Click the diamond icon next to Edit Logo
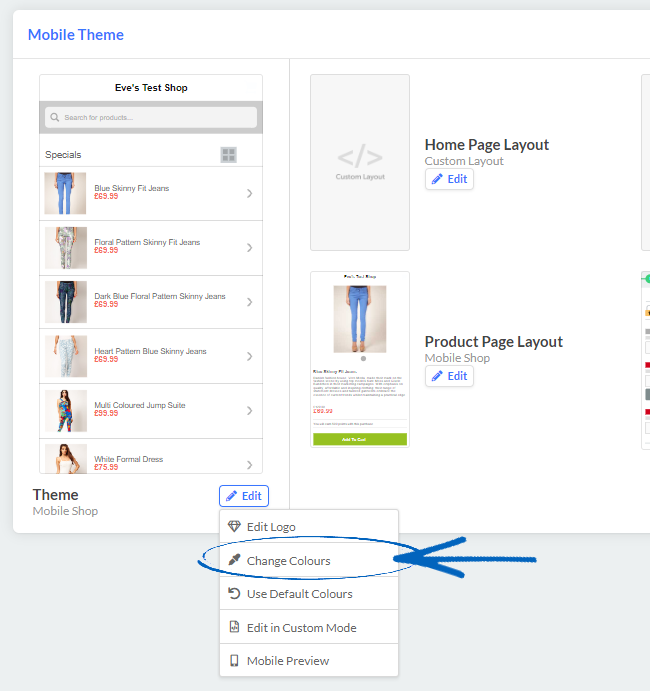Viewport: 650px width, 691px height. tap(234, 526)
